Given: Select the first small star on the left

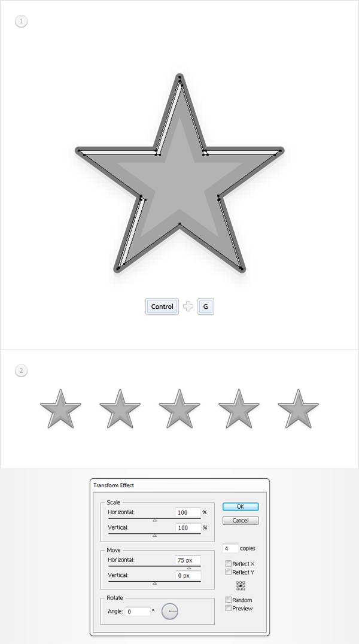Looking at the screenshot, I should pyautogui.click(x=60, y=409).
